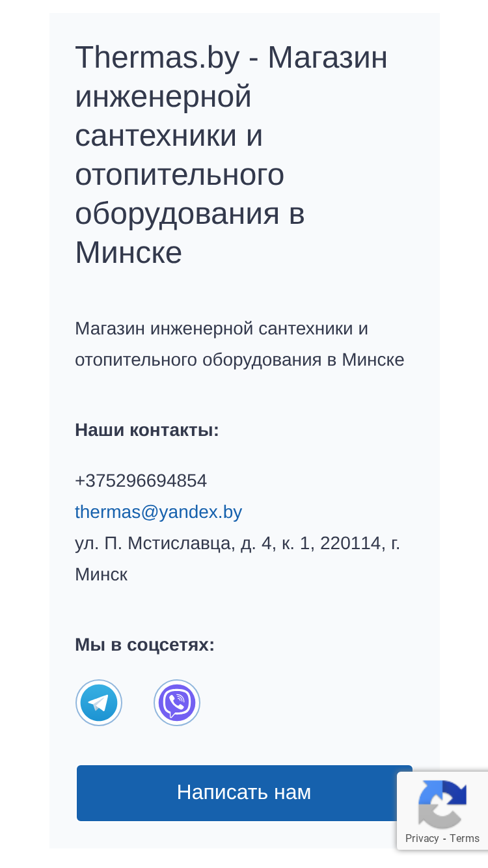Click the reCAPTCHA arrows logo
Viewport: 488px width, 868px height.
click(442, 804)
